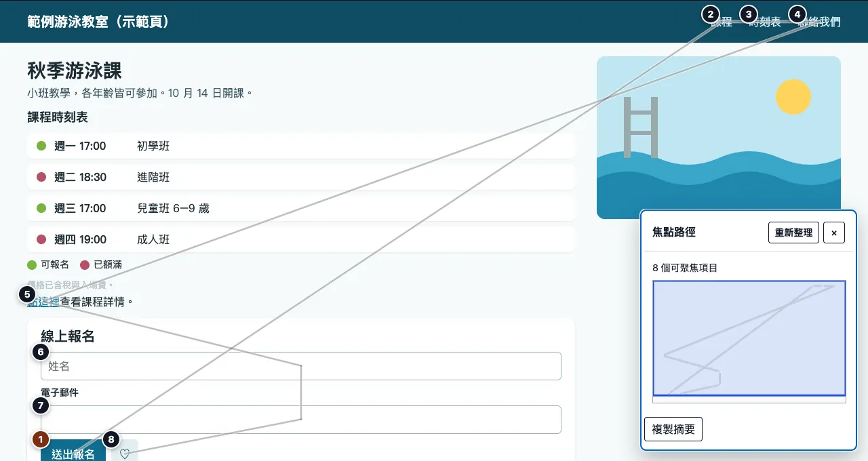Close the 焦點路徑 panel
Image resolution: width=868 pixels, height=461 pixels.
834,233
